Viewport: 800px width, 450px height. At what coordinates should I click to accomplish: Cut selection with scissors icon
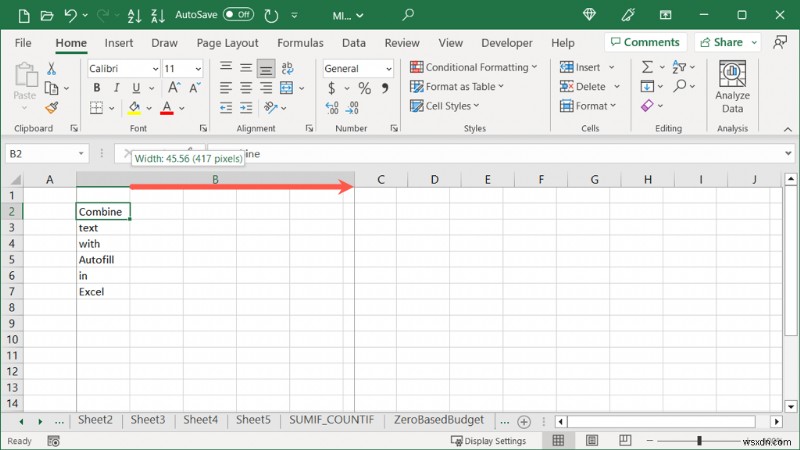click(x=51, y=68)
